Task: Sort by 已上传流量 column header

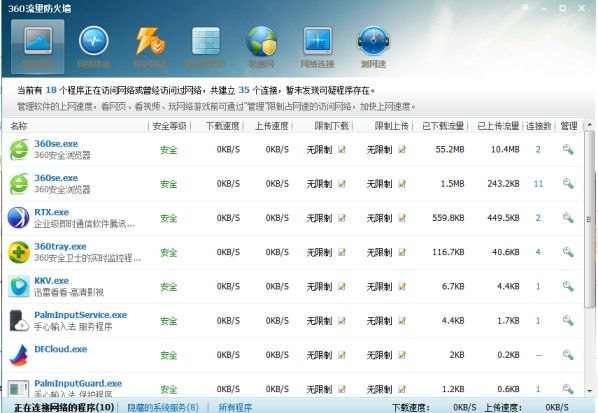Action: coord(498,126)
